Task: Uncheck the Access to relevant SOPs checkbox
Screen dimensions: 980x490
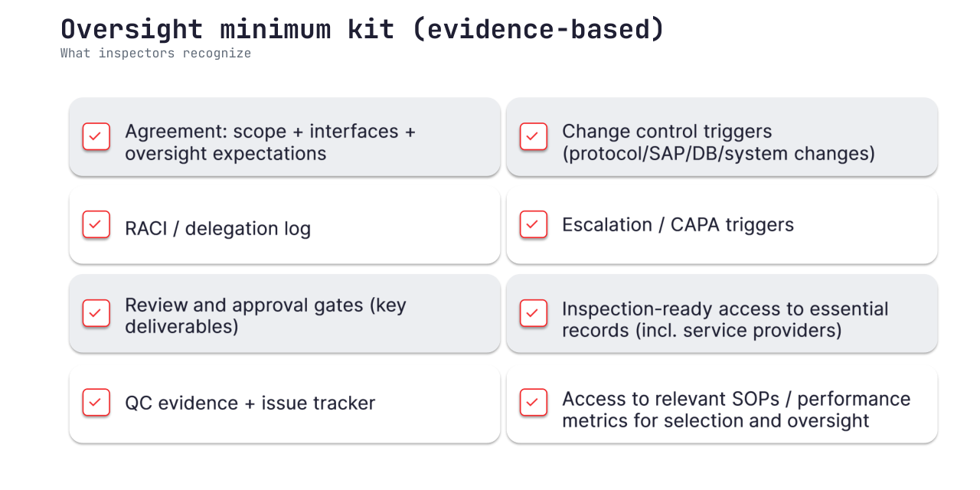Action: tap(534, 403)
